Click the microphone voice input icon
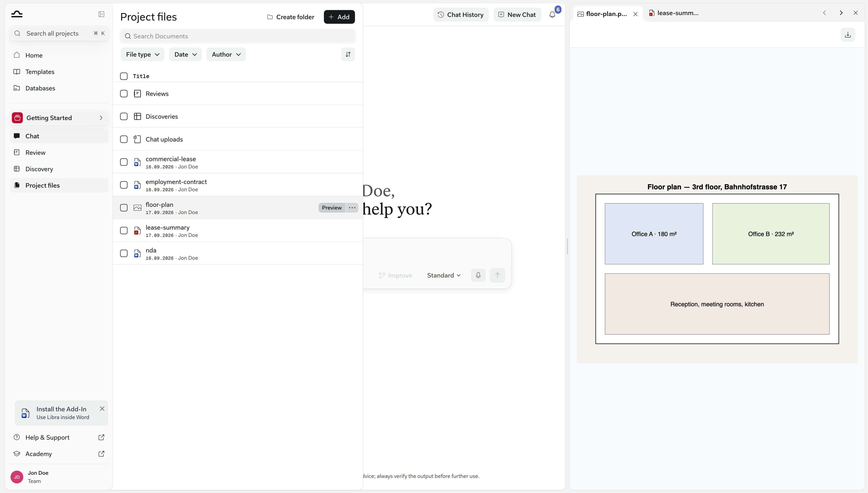This screenshot has height=493, width=868. click(478, 275)
